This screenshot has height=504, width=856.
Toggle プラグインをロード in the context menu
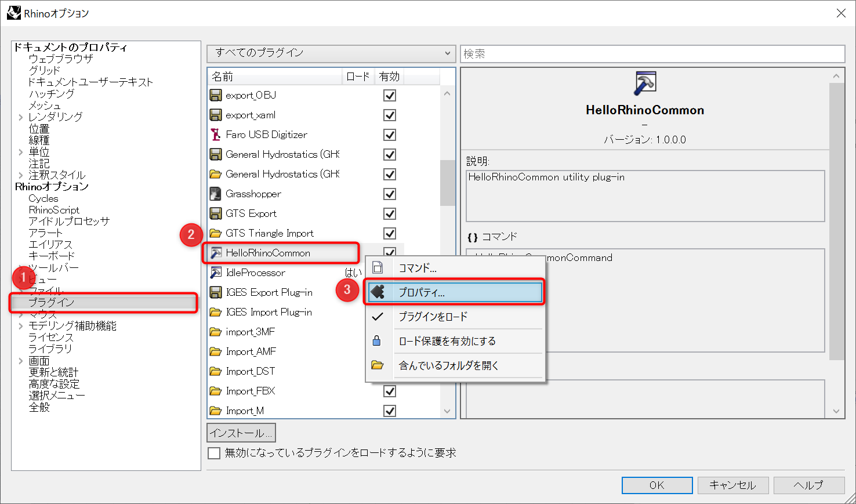(x=455, y=317)
